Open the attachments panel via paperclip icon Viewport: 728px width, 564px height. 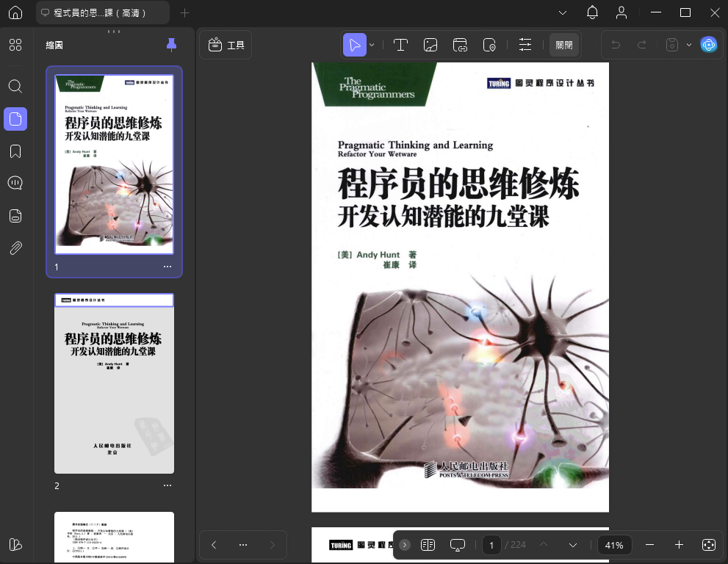point(15,247)
